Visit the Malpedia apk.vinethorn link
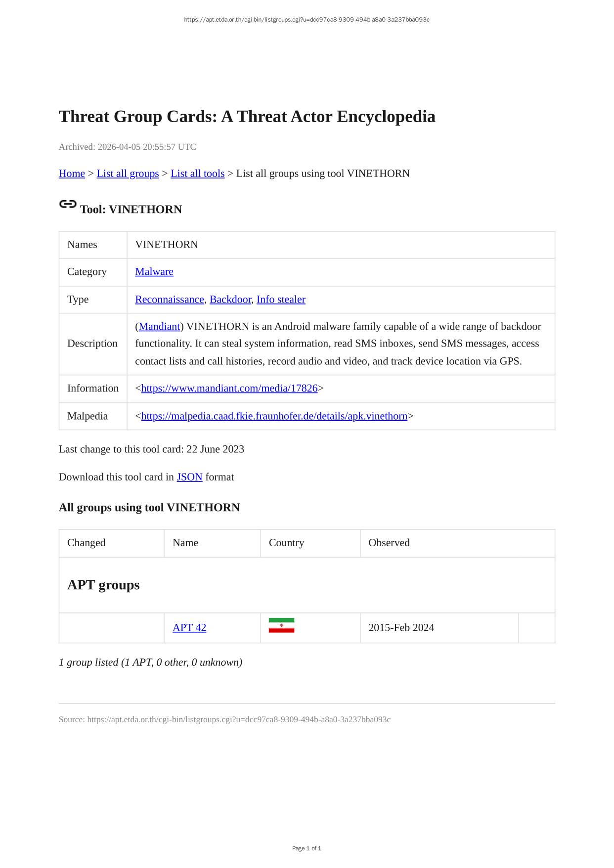This screenshot has height=868, width=614. [x=274, y=416]
